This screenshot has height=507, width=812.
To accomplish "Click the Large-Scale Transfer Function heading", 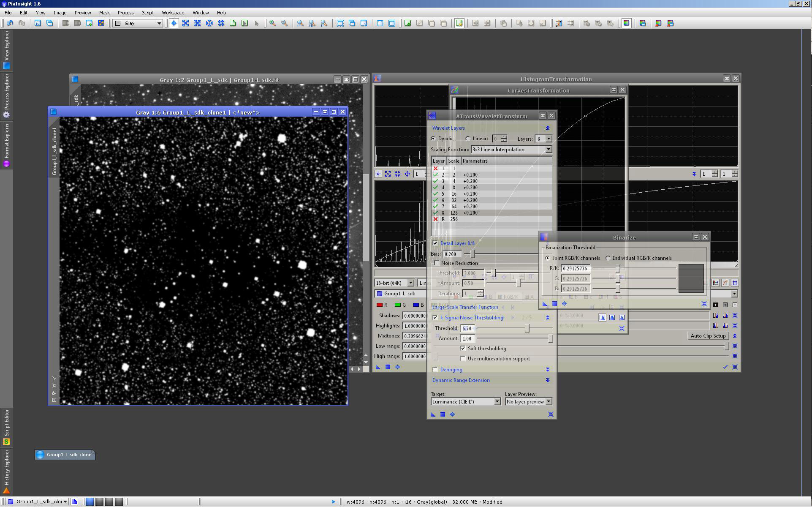I will (x=465, y=307).
